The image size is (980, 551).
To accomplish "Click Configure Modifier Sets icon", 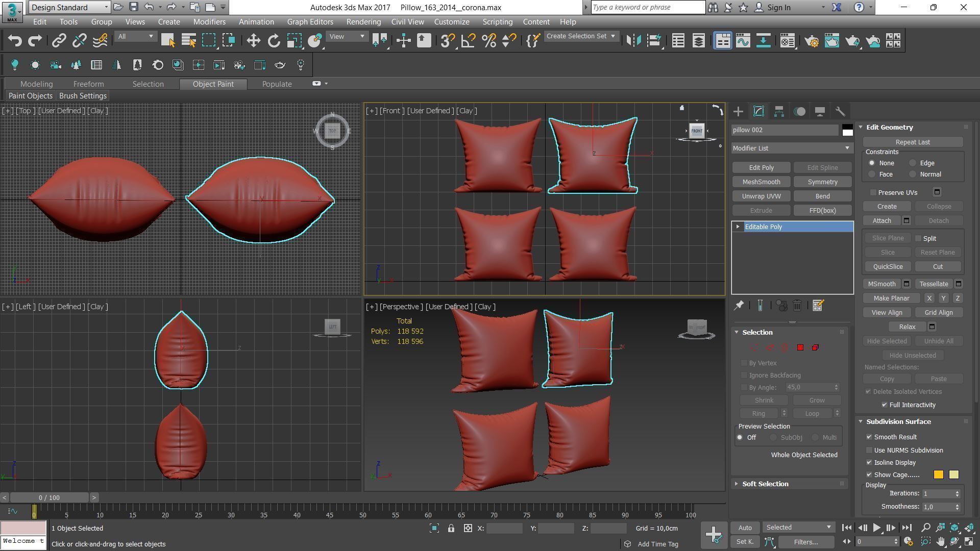I will point(818,306).
